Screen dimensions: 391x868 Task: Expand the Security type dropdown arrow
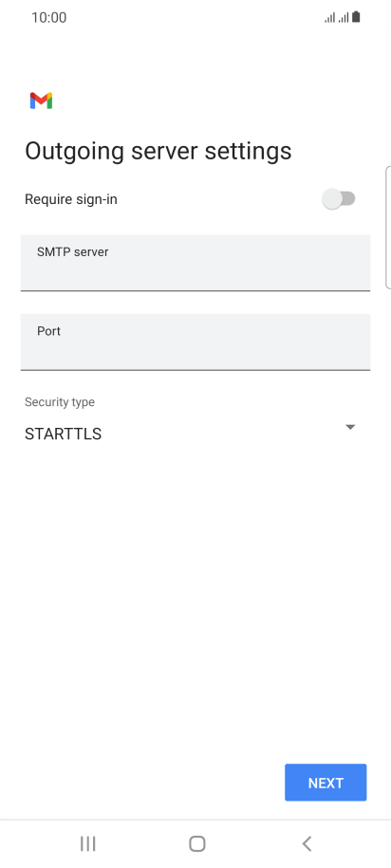(x=350, y=427)
